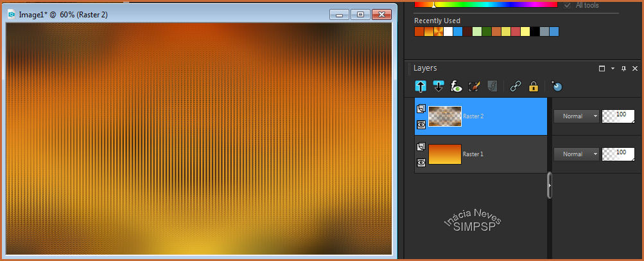This screenshot has height=261, width=644.
Task: Click the Raster 2 layer thumbnail
Action: [445, 116]
